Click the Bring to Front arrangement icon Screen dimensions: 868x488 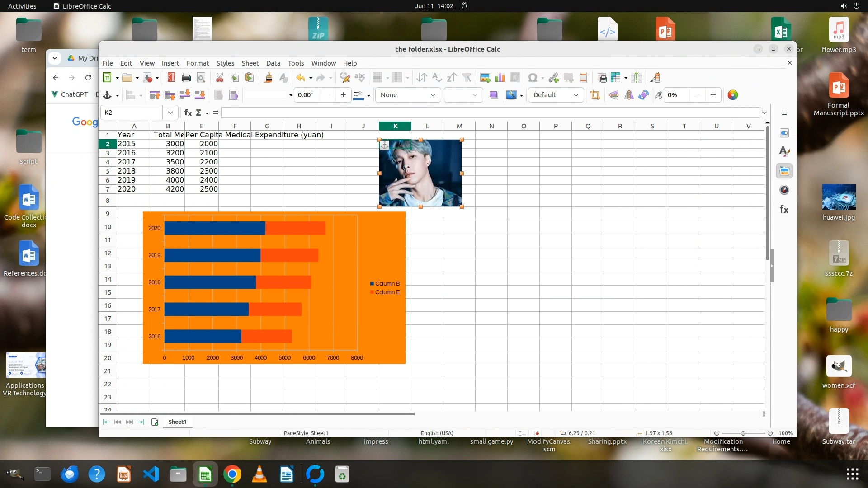(155, 95)
